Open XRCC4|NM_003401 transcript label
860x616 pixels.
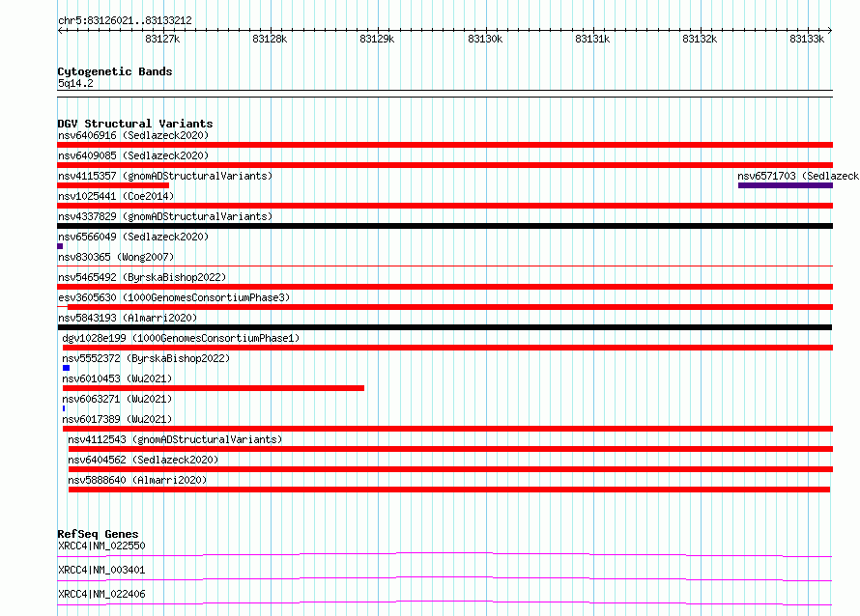click(x=101, y=570)
